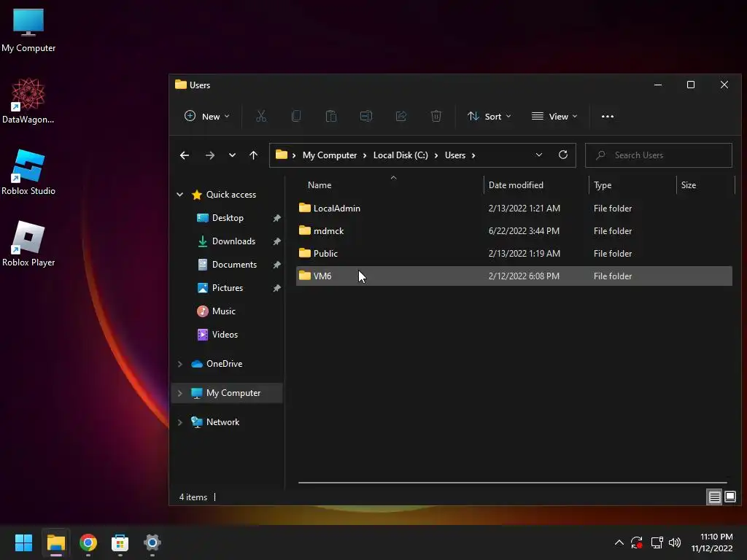Click the network tray icon
Image resolution: width=747 pixels, height=560 pixels.
[657, 542]
